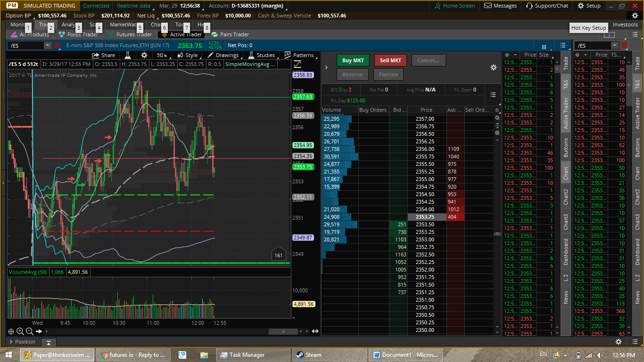Open the chart settings gear icon
644x362 pixels.
(144, 55)
